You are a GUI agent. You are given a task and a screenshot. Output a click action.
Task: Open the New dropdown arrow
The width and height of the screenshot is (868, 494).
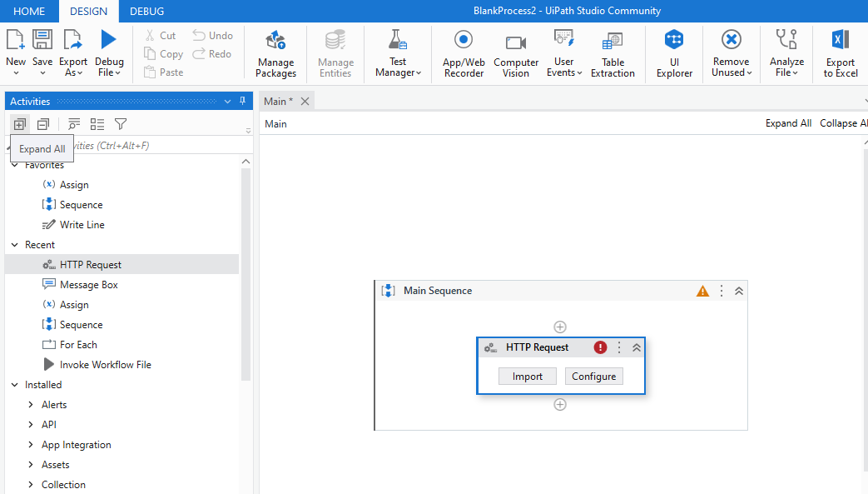pos(16,72)
